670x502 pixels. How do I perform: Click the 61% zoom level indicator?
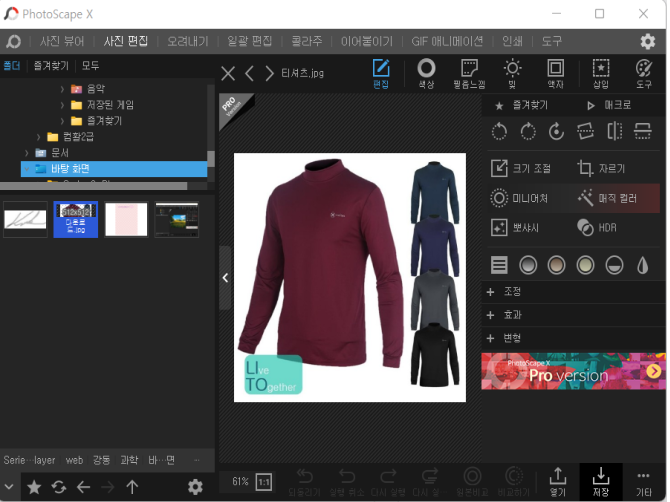click(x=240, y=481)
